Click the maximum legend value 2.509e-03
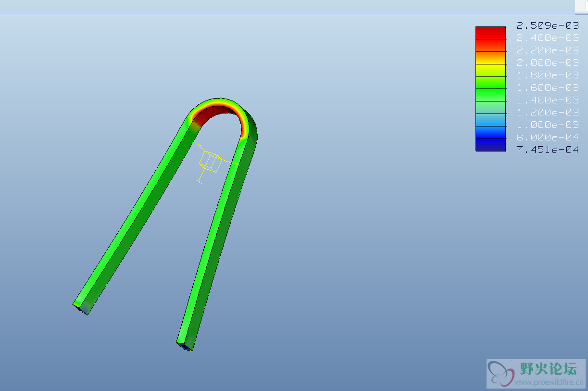 [x=548, y=25]
